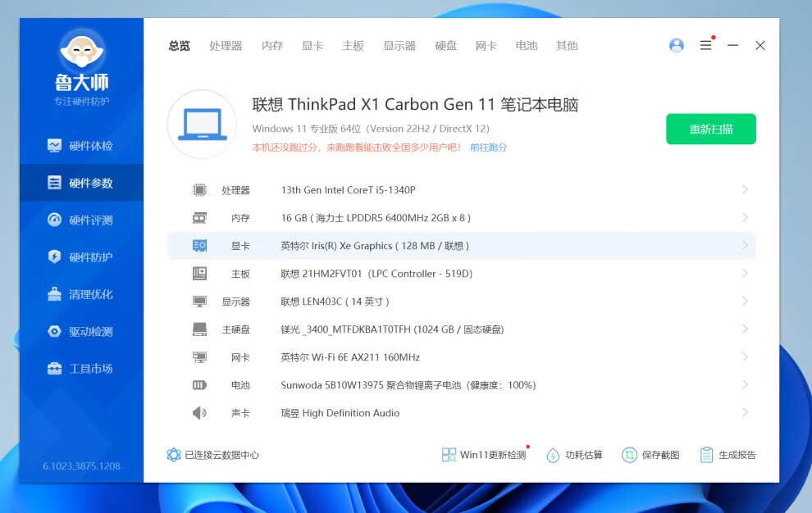Open the user account avatar icon
Viewport: 812px width, 513px height.
coord(677,46)
